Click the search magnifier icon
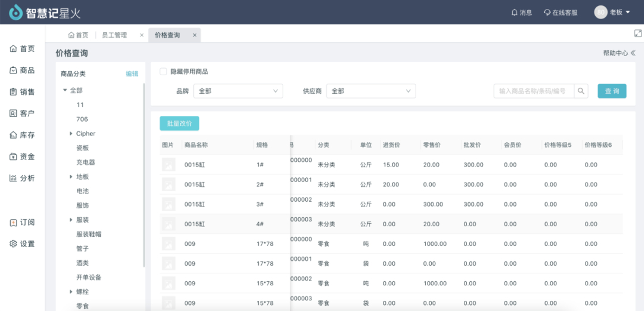 pos(581,91)
